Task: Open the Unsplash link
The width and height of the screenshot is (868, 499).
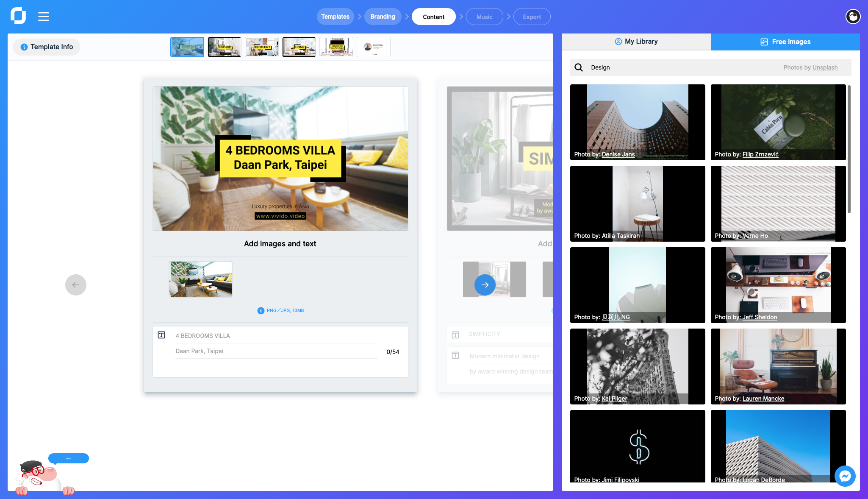Action: [x=824, y=67]
